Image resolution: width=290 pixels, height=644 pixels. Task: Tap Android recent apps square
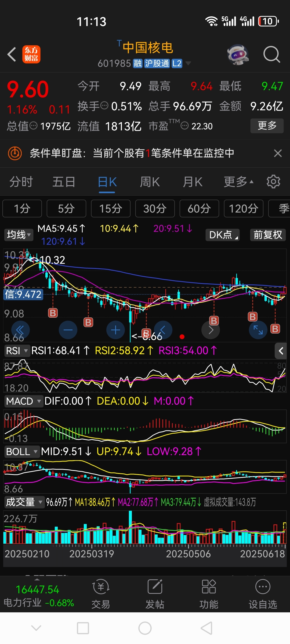pos(83,628)
